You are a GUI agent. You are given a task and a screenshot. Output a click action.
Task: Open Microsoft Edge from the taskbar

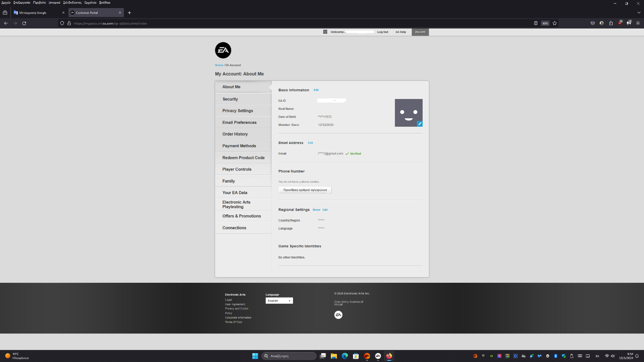point(345,356)
